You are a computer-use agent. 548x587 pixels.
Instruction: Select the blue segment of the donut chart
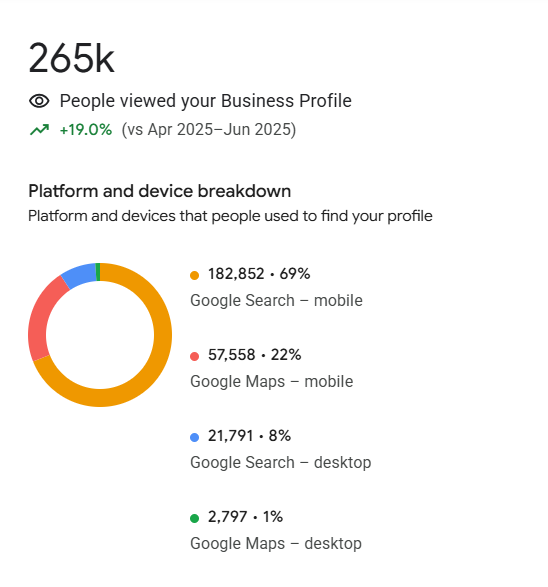point(79,274)
